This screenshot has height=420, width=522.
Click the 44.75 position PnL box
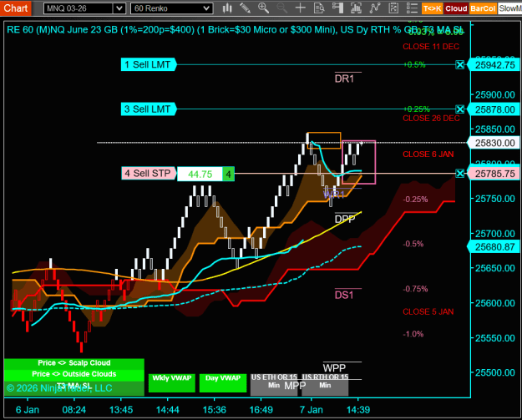pyautogui.click(x=200, y=174)
